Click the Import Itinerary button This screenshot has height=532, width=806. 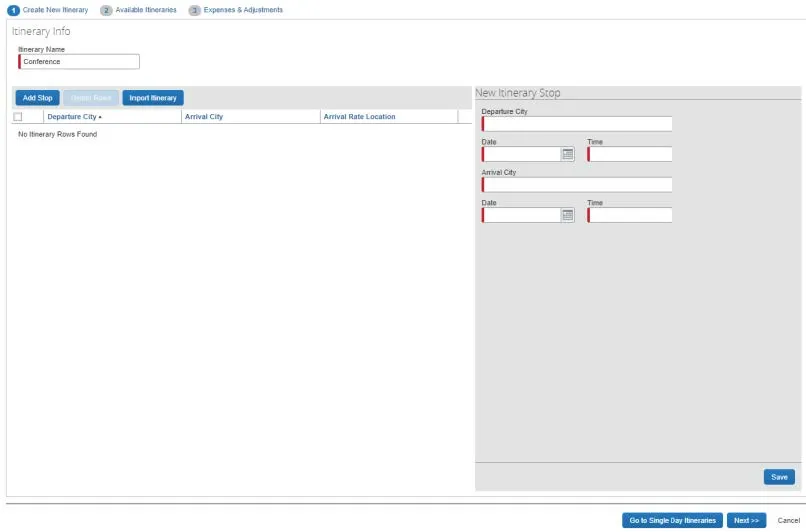[153, 98]
